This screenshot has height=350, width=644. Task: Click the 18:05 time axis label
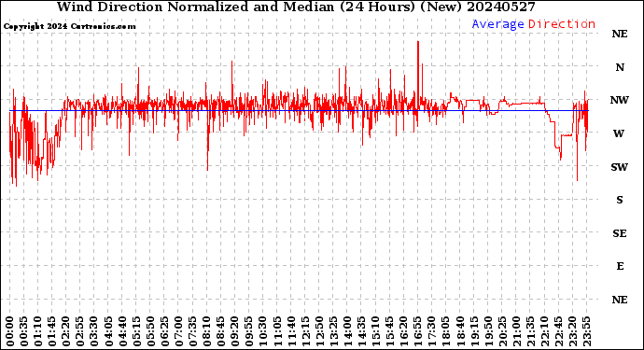(x=446, y=331)
